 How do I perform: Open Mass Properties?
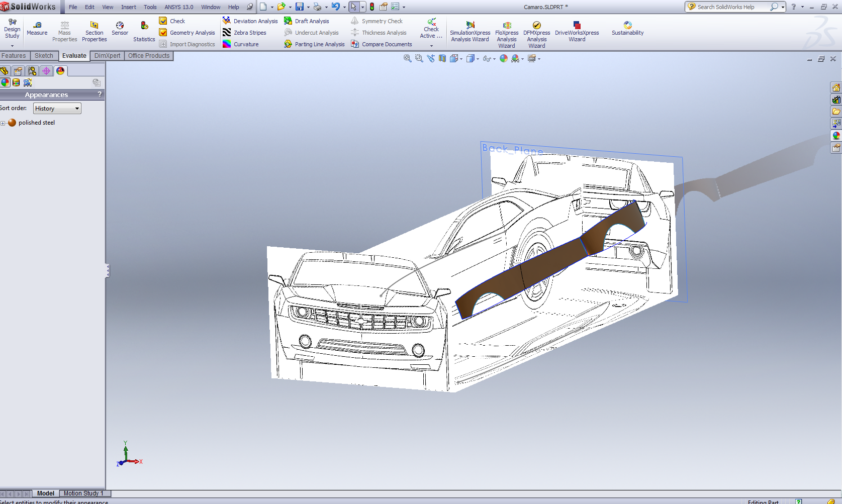[x=64, y=32]
